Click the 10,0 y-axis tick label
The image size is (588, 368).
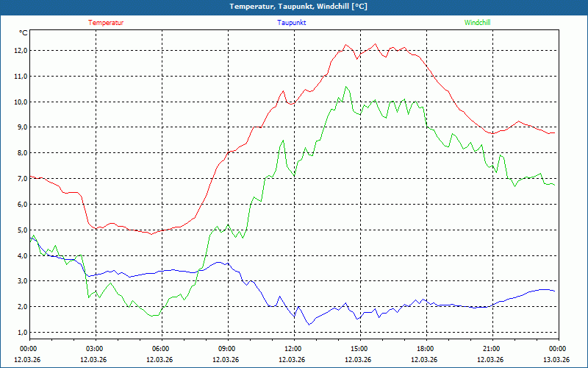point(21,102)
